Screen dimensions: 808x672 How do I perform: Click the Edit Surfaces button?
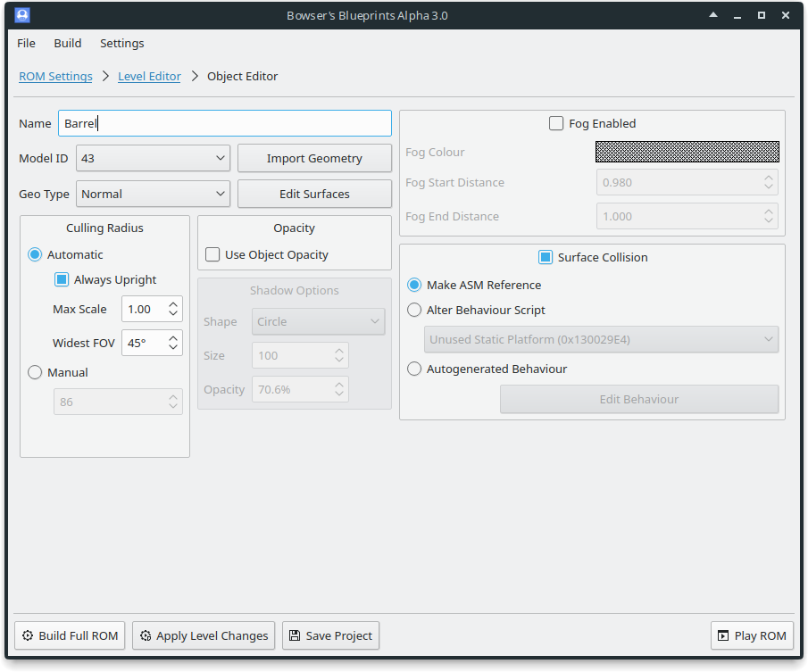(x=314, y=195)
